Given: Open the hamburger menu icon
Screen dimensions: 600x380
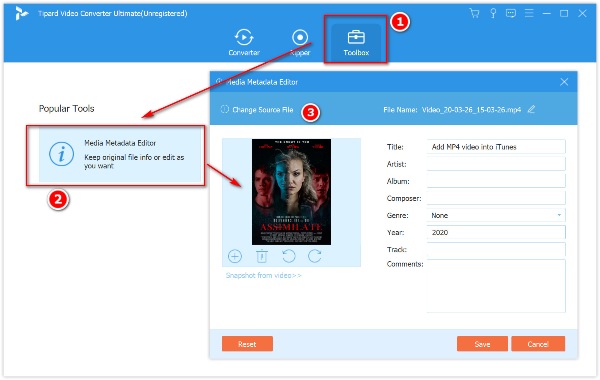Looking at the screenshot, I should coord(529,13).
